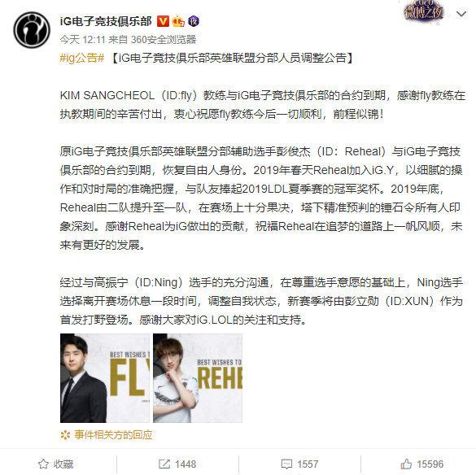The width and height of the screenshot is (476, 475).
Task: Click the flower icon beside 事件相关方的回应
Action: pos(65,435)
